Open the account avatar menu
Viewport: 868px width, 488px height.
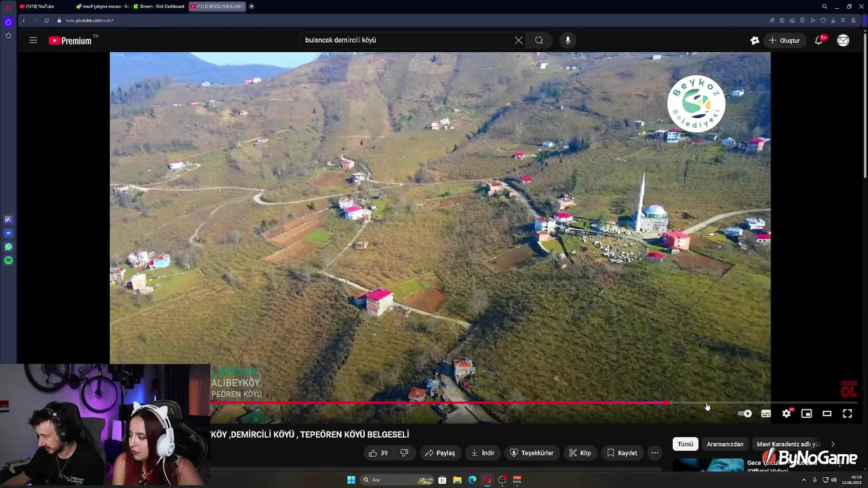843,41
